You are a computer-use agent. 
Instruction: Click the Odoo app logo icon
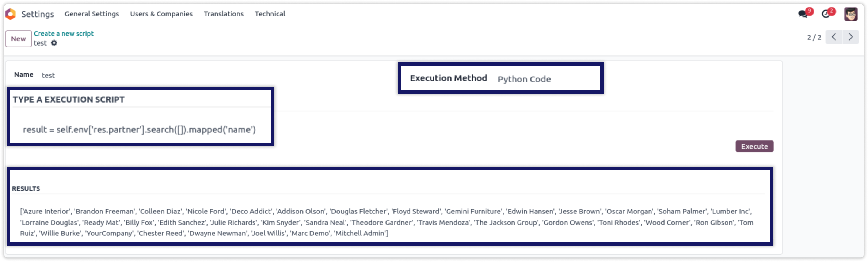[x=10, y=14]
